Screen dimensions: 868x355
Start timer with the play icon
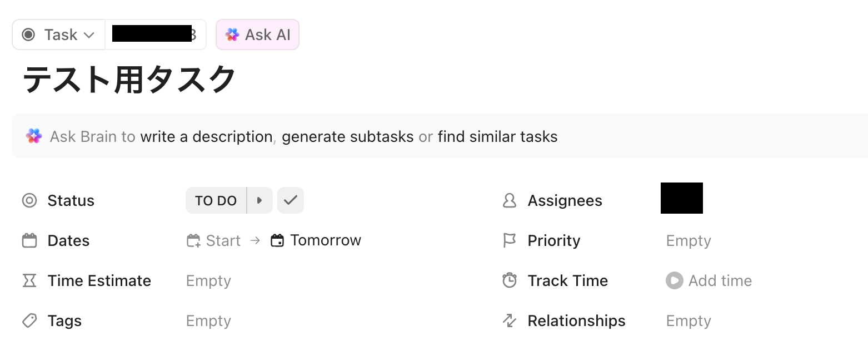674,280
